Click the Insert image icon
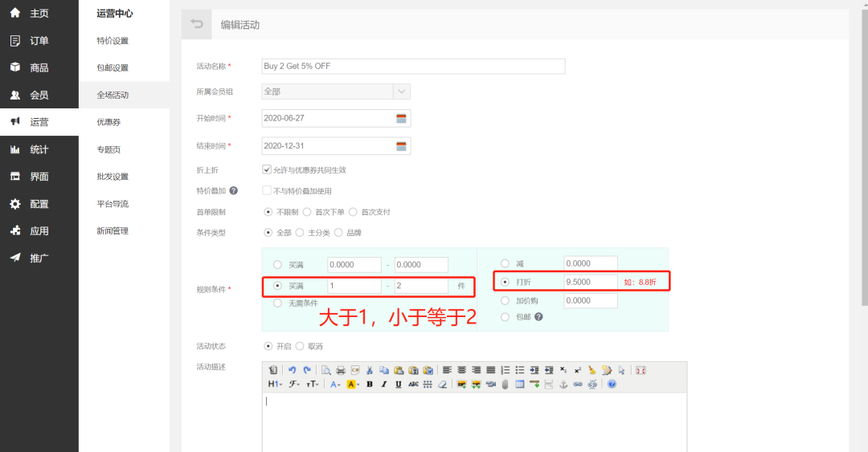868x452 pixels. tap(461, 384)
